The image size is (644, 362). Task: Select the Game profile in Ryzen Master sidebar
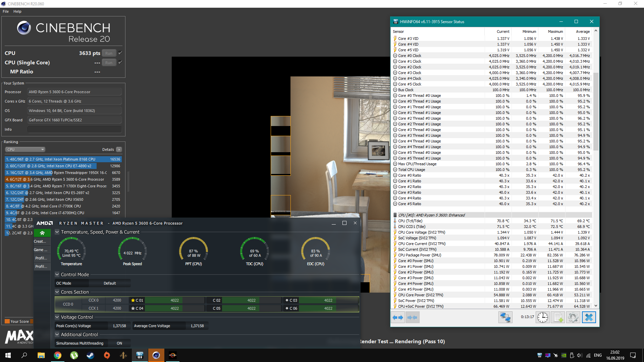click(41, 250)
